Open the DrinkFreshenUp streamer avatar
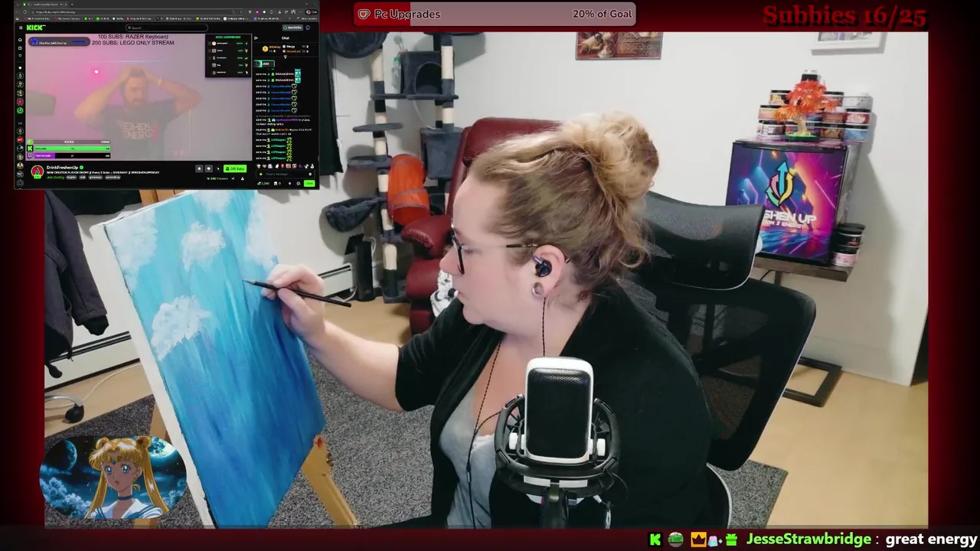 pos(38,171)
